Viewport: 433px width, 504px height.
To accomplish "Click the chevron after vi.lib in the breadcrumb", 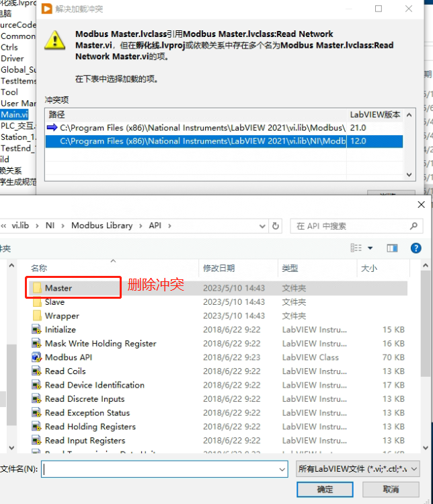I will click(x=37, y=226).
